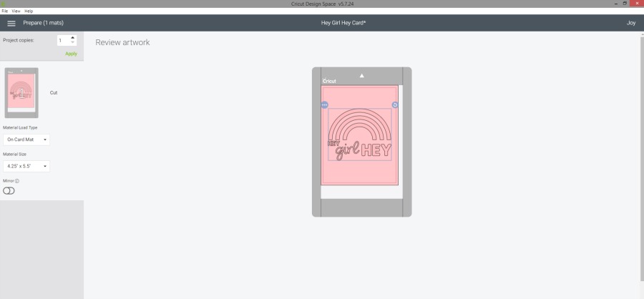644x299 pixels.
Task: Click the 'Review artwork' heading
Action: [123, 42]
